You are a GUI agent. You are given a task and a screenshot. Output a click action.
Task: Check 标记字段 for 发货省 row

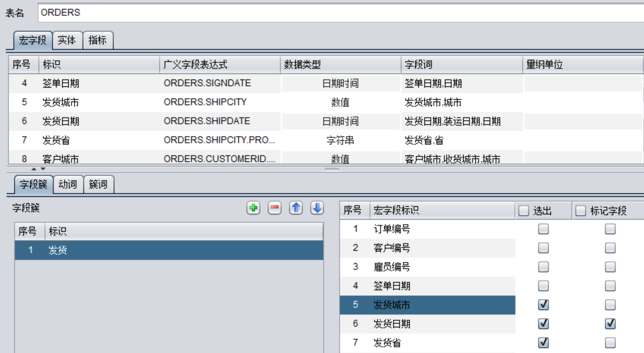pos(610,343)
